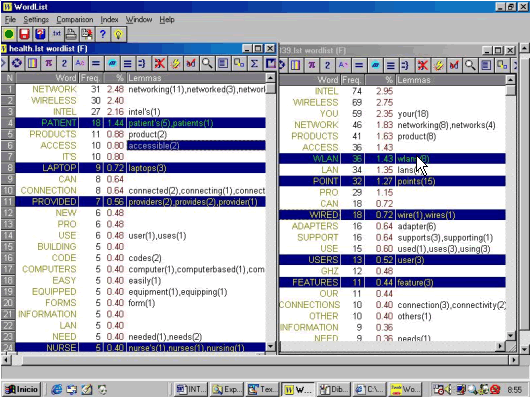Click the red X icon in 139.lst toolbar
The width and height of the screenshot is (530, 397).
422,65
